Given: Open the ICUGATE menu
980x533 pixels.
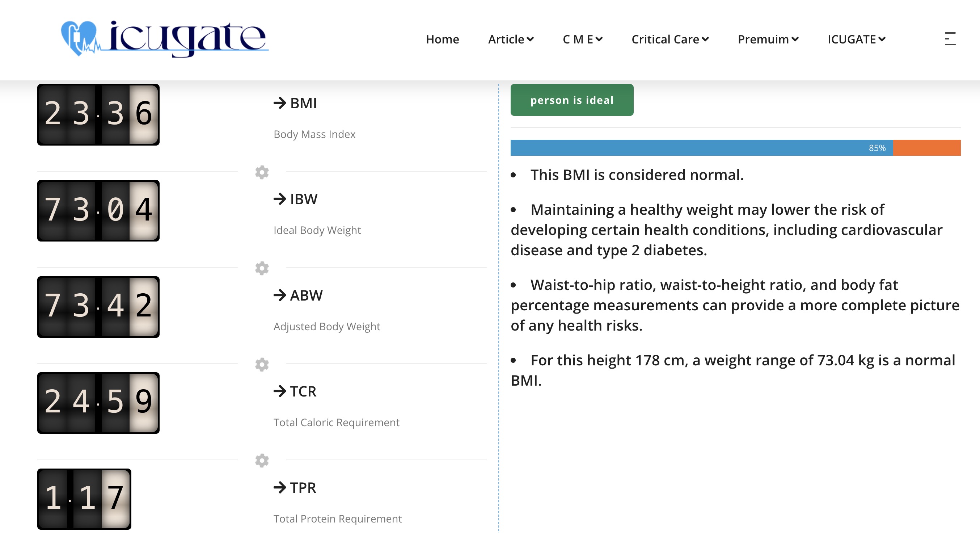Looking at the screenshot, I should coord(856,39).
